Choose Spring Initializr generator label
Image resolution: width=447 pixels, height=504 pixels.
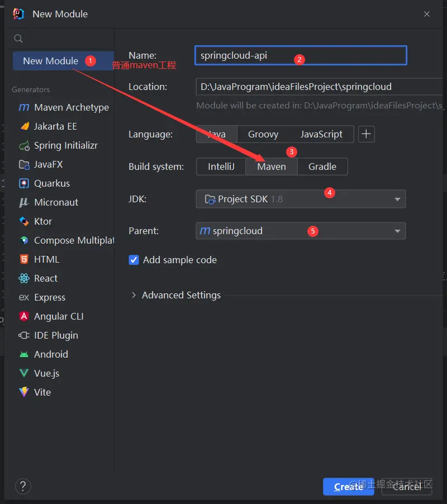point(66,146)
